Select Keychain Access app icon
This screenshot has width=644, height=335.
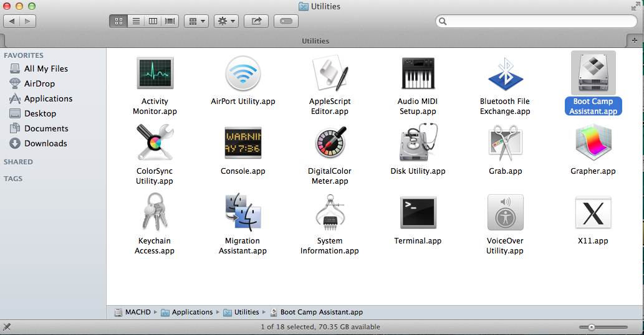click(155, 212)
